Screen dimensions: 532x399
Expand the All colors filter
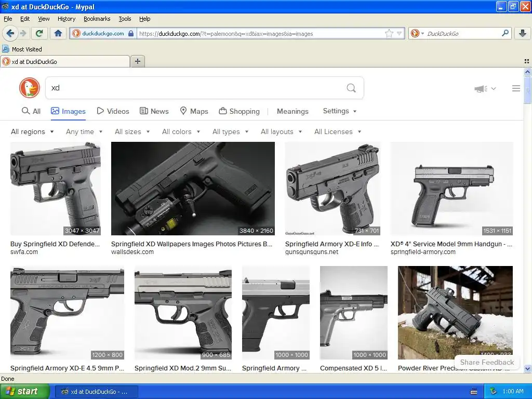click(181, 131)
